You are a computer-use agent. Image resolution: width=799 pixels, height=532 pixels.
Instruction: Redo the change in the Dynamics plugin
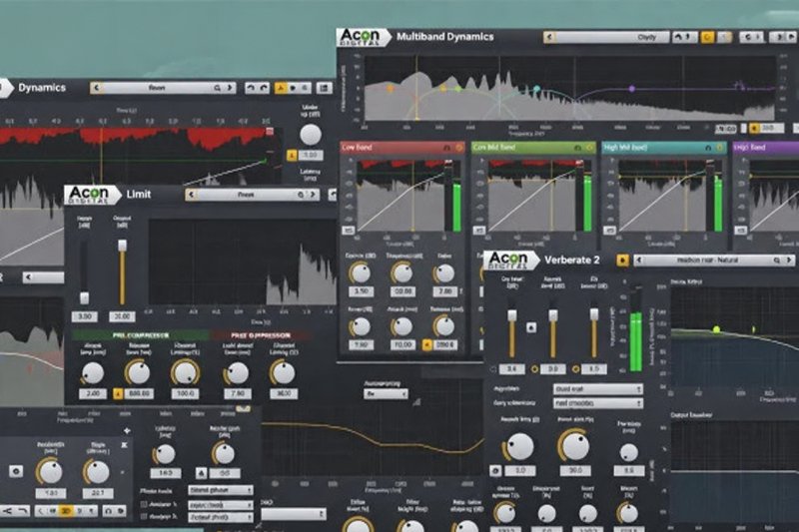[x=264, y=88]
